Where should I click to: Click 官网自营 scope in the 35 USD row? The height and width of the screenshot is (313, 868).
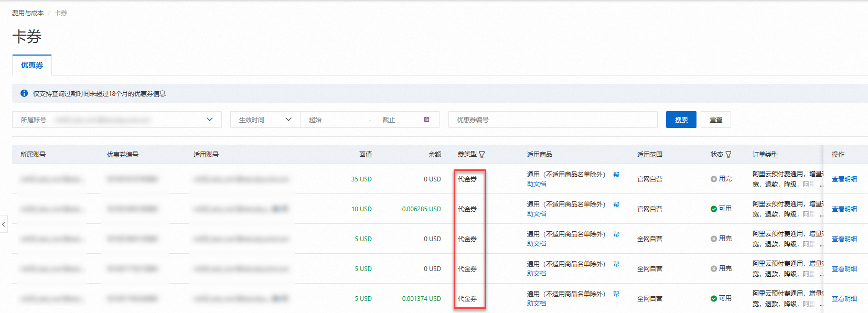tap(650, 179)
